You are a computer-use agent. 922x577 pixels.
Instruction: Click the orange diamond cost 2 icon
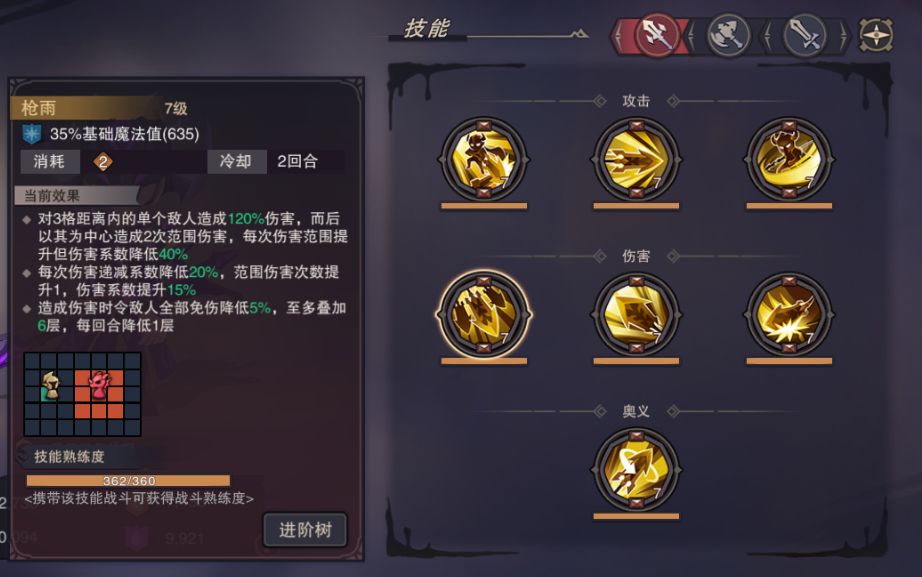[x=103, y=162]
